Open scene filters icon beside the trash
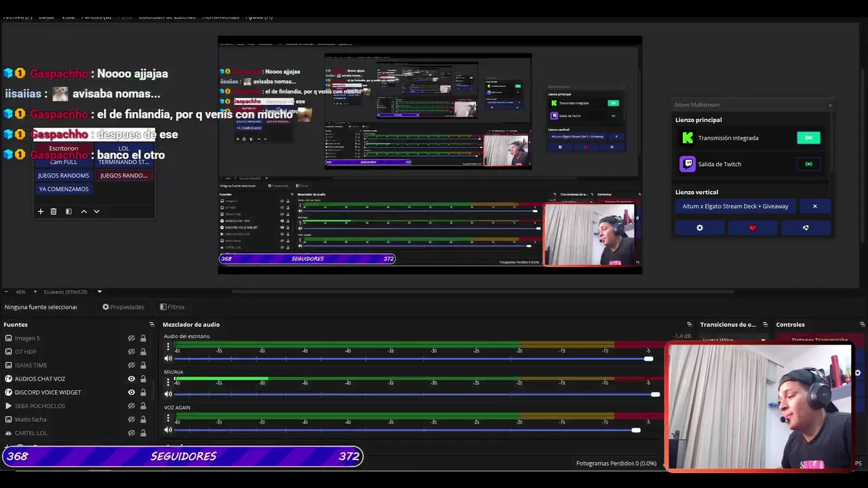868x488 pixels. pos(68,211)
